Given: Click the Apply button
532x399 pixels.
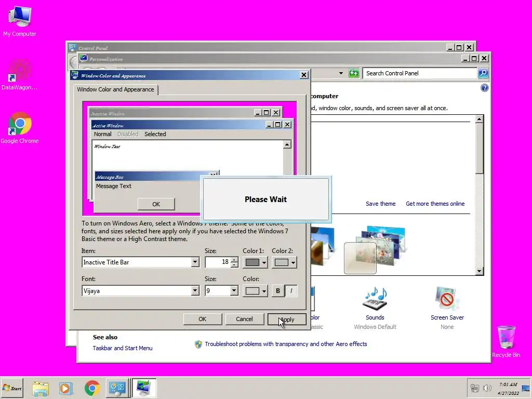Looking at the screenshot, I should 287,320.
